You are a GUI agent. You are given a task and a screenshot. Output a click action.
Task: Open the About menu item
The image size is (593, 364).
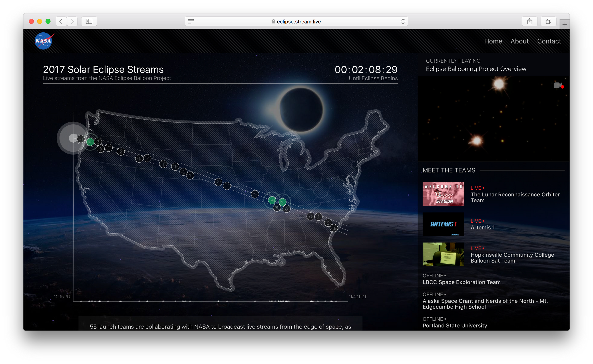click(x=519, y=41)
